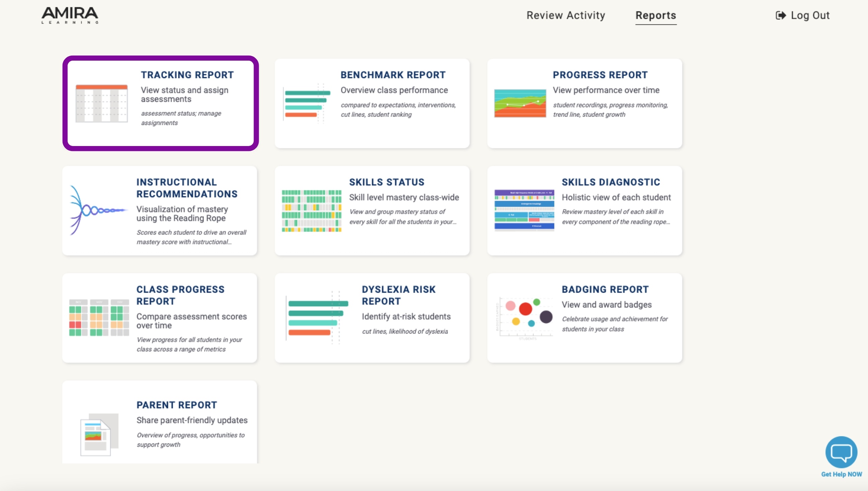Click 'Overview class performance' text

(394, 90)
